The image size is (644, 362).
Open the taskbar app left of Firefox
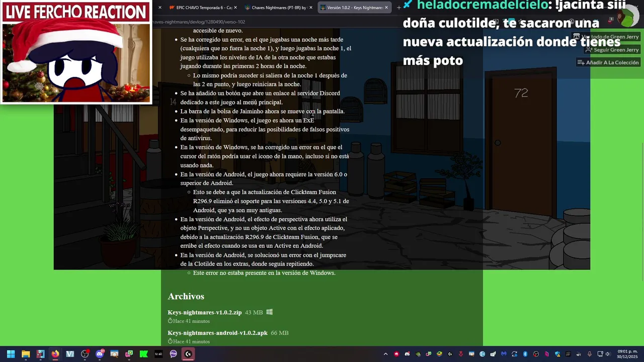[x=41, y=354]
